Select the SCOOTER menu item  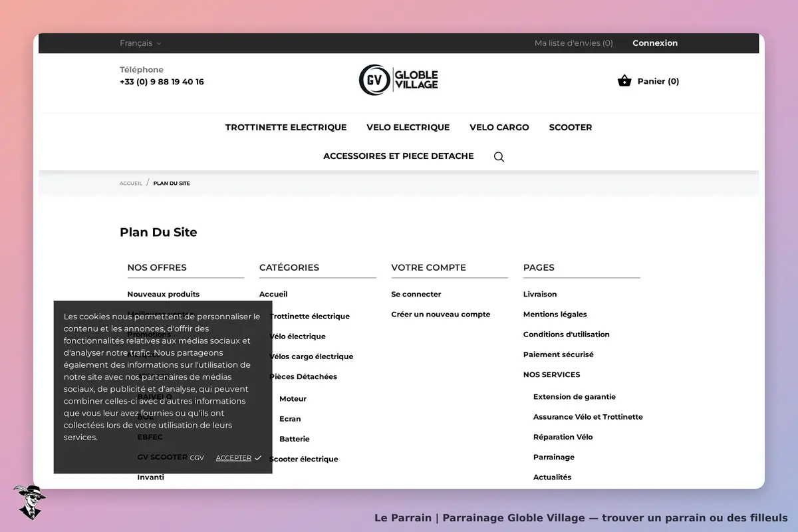click(571, 127)
